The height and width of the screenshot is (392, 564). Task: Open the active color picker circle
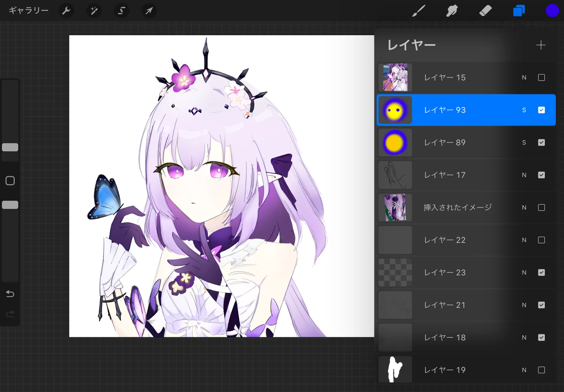[552, 11]
